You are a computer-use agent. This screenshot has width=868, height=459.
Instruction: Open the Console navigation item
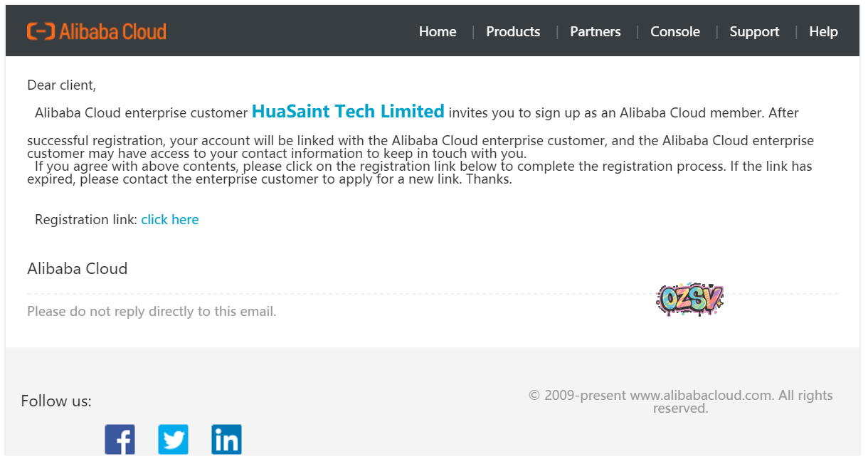pyautogui.click(x=675, y=32)
